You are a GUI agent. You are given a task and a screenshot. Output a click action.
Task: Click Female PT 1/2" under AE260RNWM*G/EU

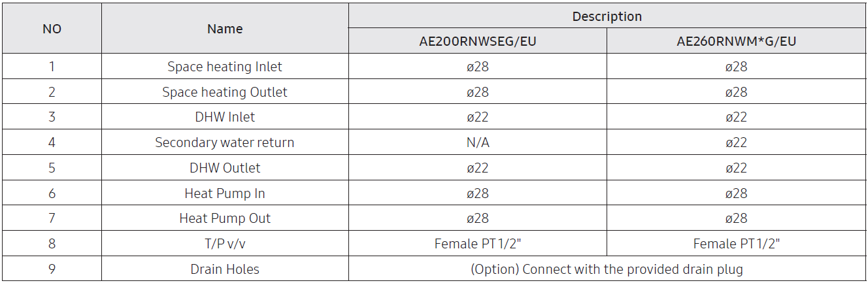736,244
